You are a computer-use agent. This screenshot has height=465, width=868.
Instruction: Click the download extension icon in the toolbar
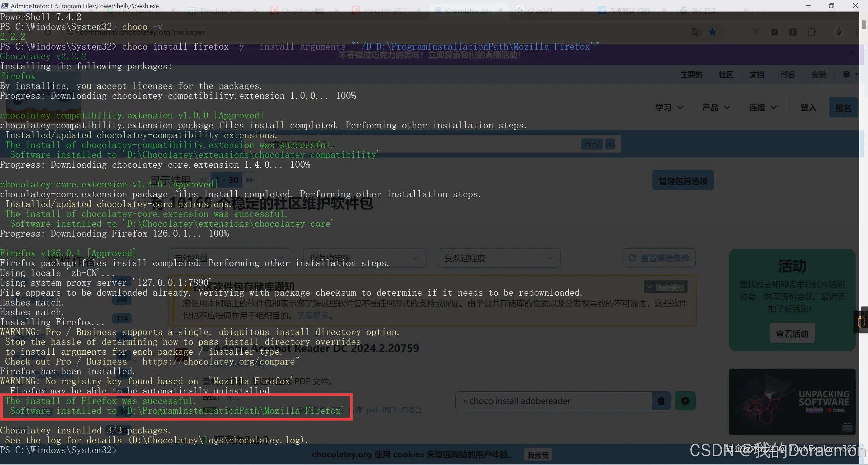click(x=793, y=32)
